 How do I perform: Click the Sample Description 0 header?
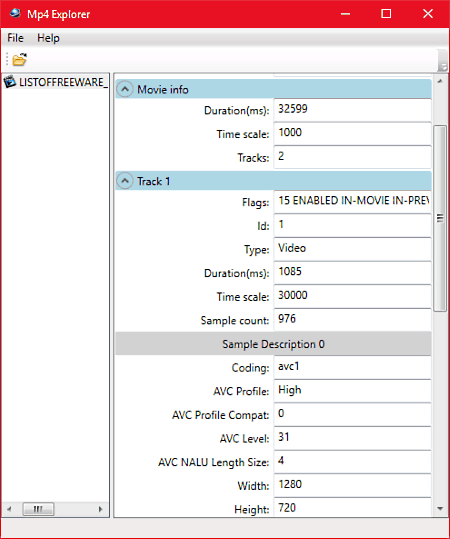click(x=273, y=344)
